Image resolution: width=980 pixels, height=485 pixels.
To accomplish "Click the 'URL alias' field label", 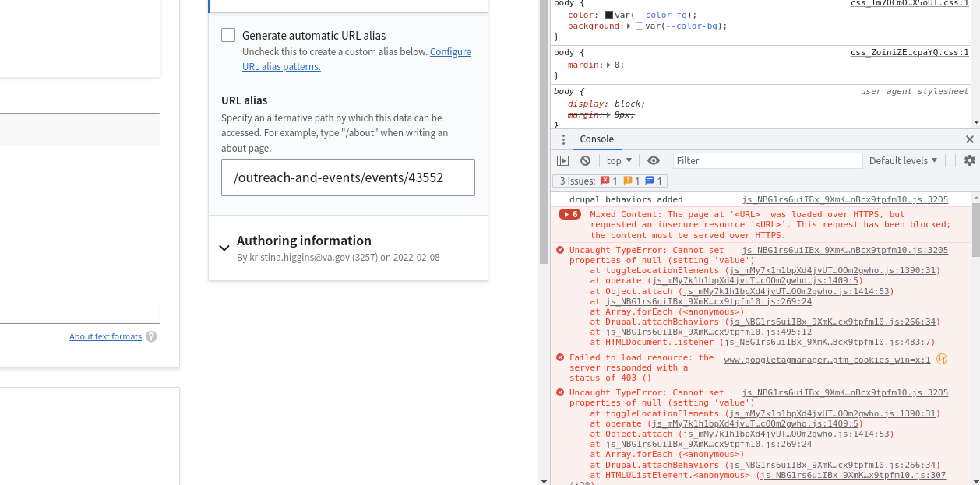I will (x=244, y=100).
